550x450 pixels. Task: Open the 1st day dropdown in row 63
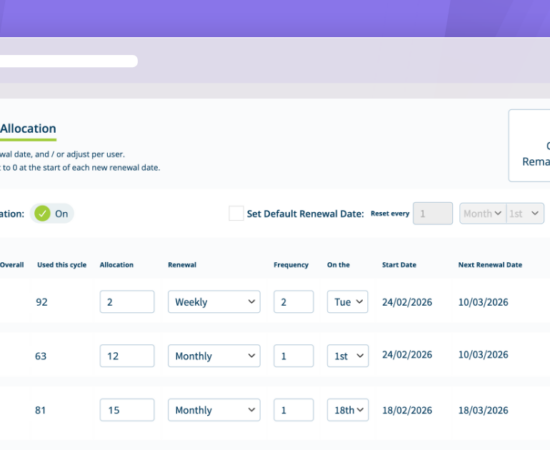pos(348,356)
